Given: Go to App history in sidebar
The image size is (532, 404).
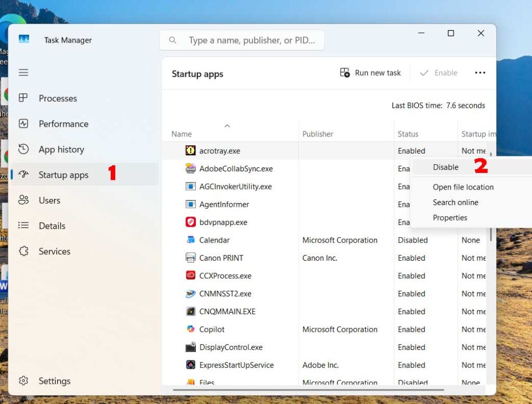Looking at the screenshot, I should [x=61, y=150].
